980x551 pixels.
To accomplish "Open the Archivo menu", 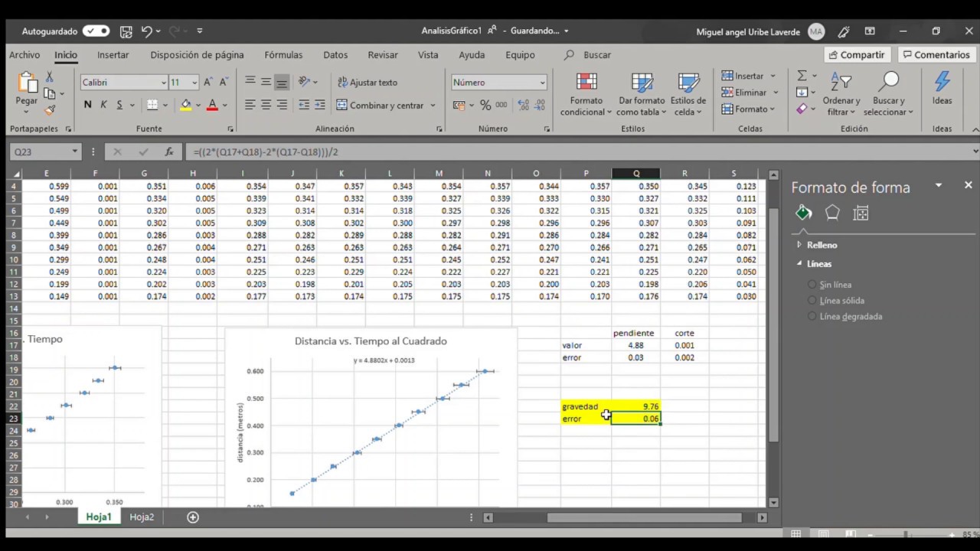I will pyautogui.click(x=24, y=55).
